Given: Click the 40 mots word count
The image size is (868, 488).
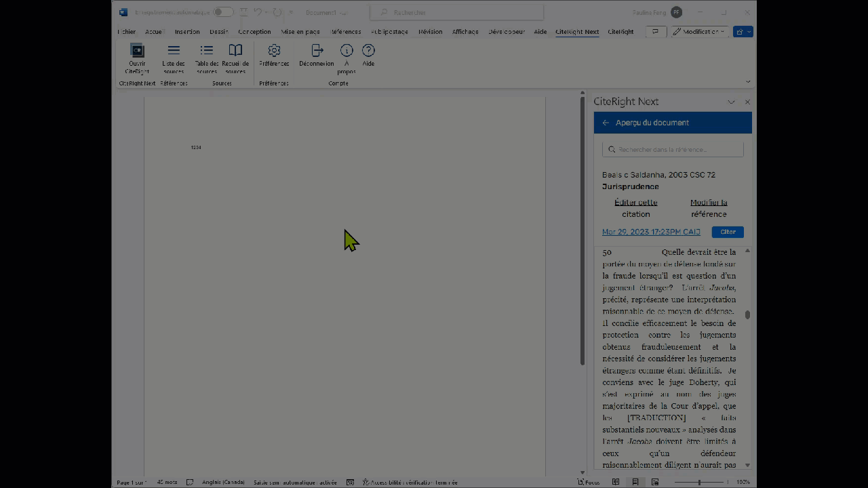Looking at the screenshot, I should [167, 482].
